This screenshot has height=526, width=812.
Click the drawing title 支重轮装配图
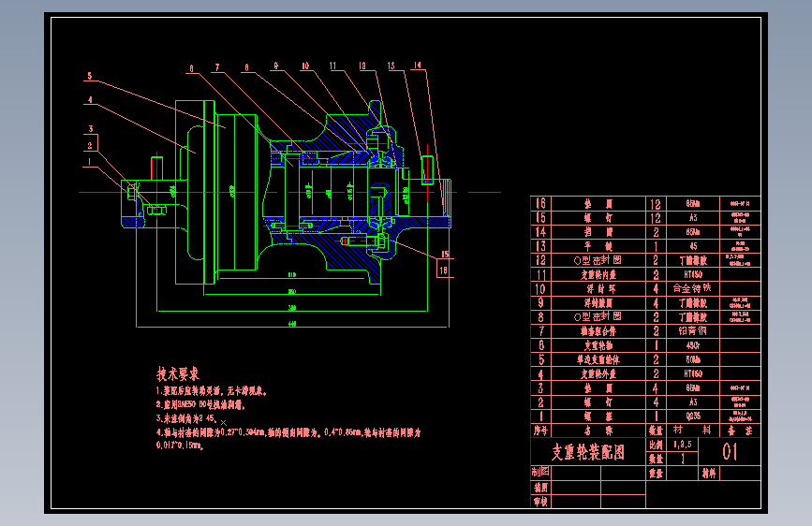(588, 452)
